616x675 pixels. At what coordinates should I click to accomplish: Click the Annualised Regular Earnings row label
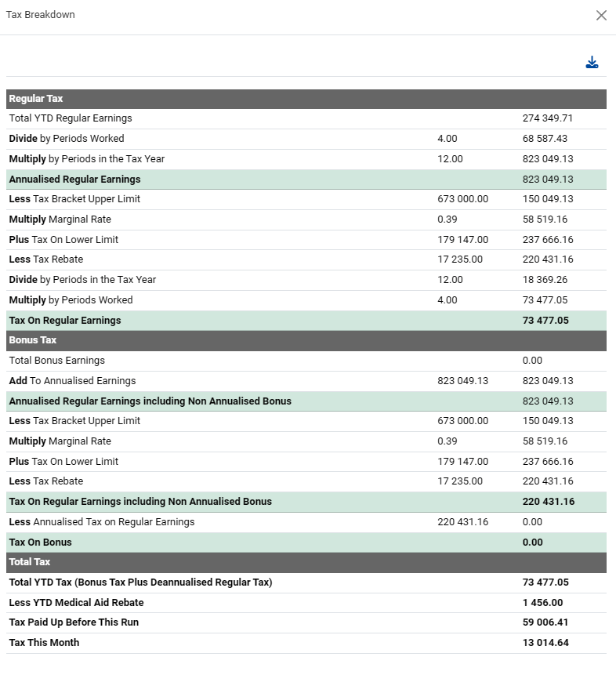pos(74,179)
